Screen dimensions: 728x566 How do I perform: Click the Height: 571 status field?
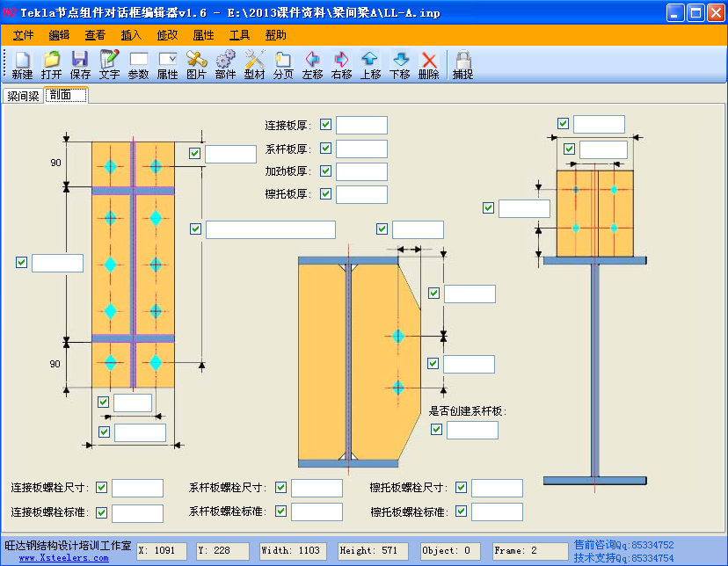(373, 551)
